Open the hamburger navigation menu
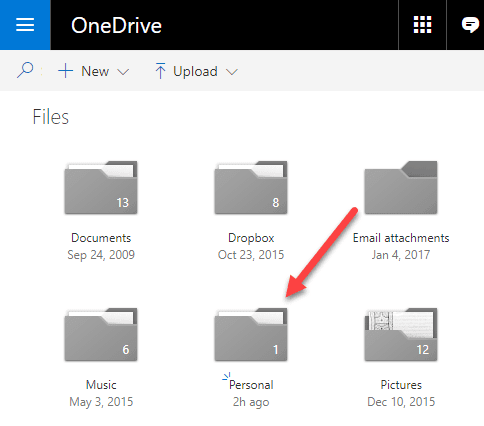This screenshot has height=426, width=484. 25,25
